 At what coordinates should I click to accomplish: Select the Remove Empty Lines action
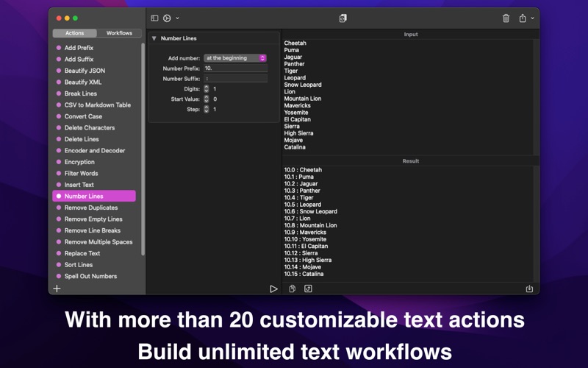click(x=94, y=219)
